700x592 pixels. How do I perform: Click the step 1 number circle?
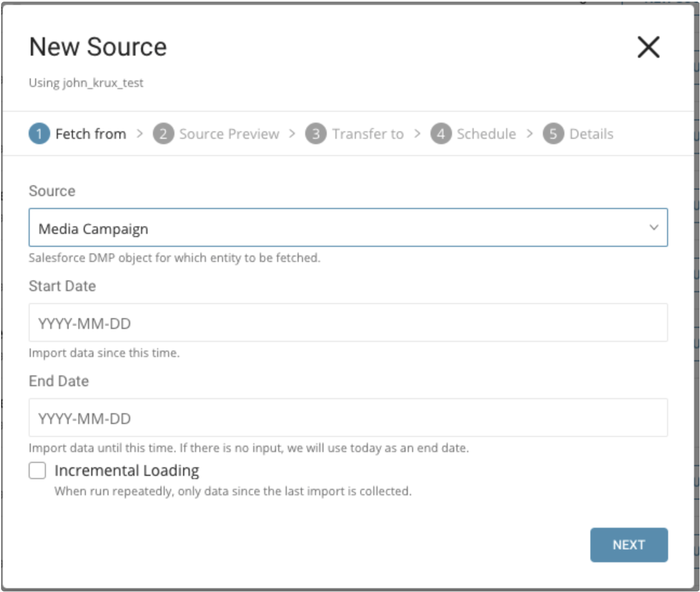coord(39,134)
